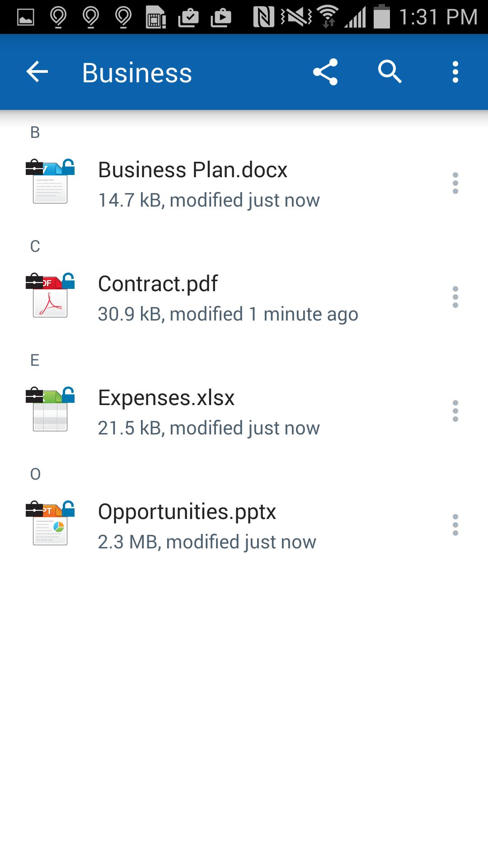
Task: Show more options for Expenses.xlsx
Action: (x=455, y=411)
